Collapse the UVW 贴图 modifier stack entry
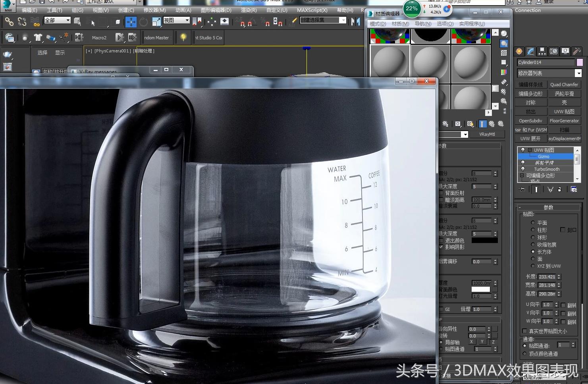 [x=530, y=150]
